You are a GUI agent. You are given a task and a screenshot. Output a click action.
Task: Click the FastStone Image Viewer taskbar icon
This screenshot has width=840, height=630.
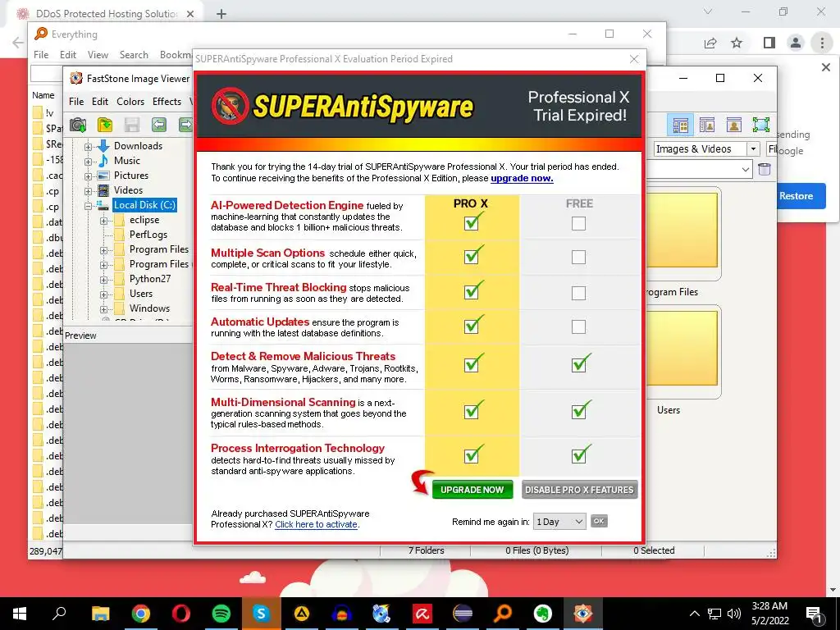coord(583,613)
